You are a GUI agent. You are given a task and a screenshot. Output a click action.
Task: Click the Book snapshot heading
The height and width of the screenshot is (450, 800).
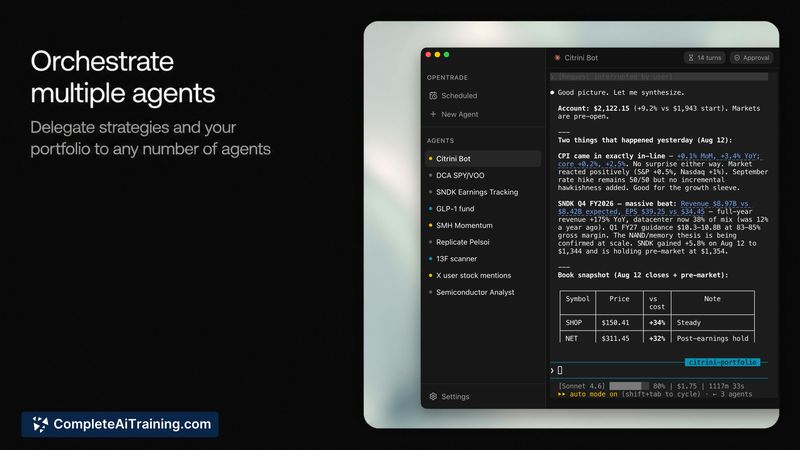click(x=643, y=275)
